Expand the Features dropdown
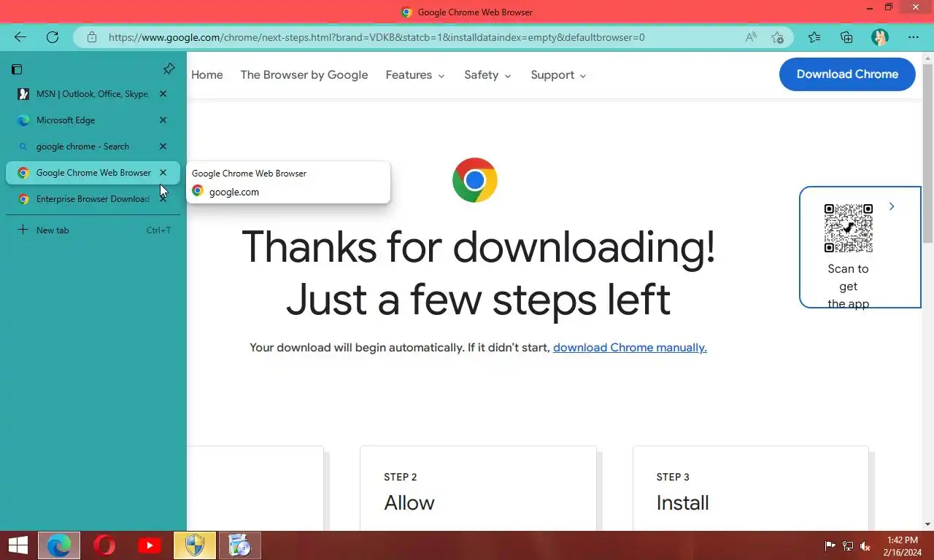Viewport: 934px width, 560px height. click(415, 75)
